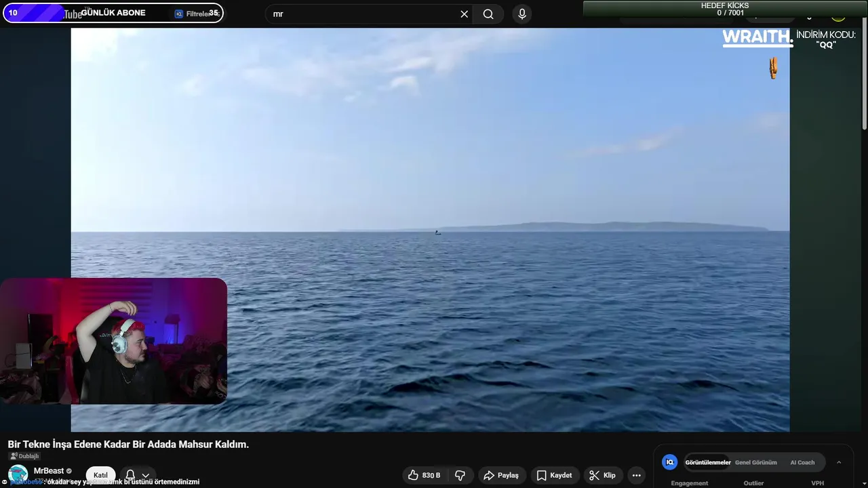Open the Paylaş share button
This screenshot has width=868, height=488.
[501, 475]
